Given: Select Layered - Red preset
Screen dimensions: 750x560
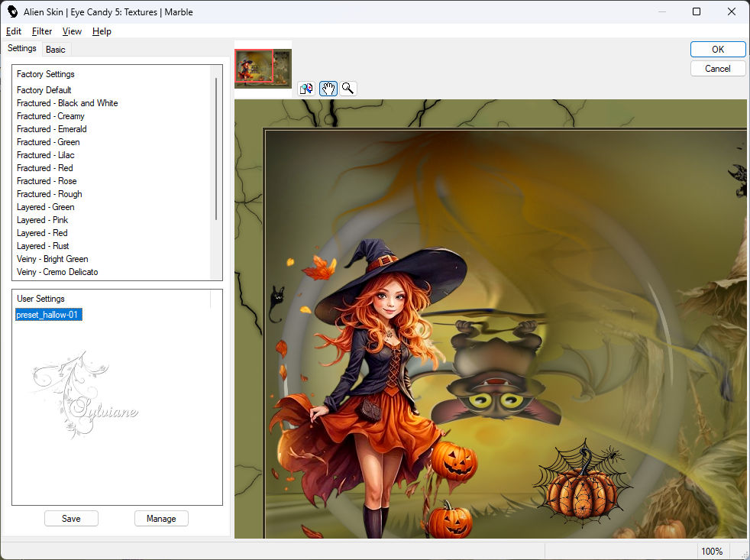Looking at the screenshot, I should click(x=42, y=232).
